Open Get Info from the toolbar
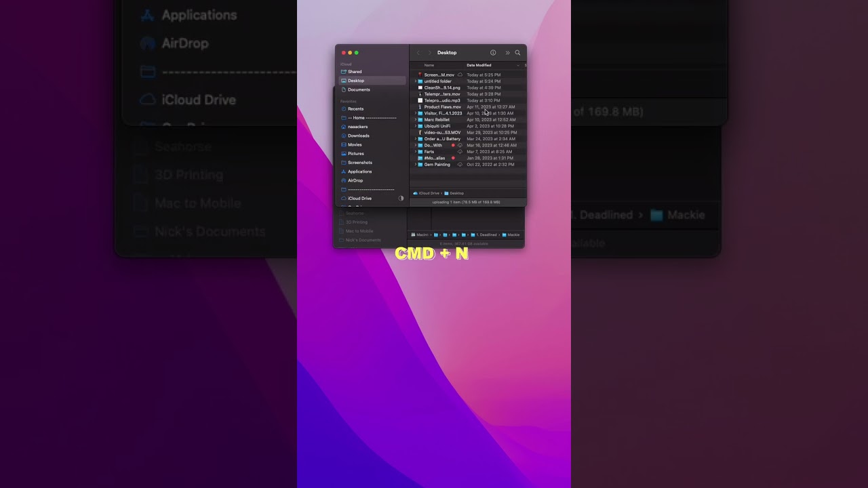The width and height of the screenshot is (868, 488). 493,53
